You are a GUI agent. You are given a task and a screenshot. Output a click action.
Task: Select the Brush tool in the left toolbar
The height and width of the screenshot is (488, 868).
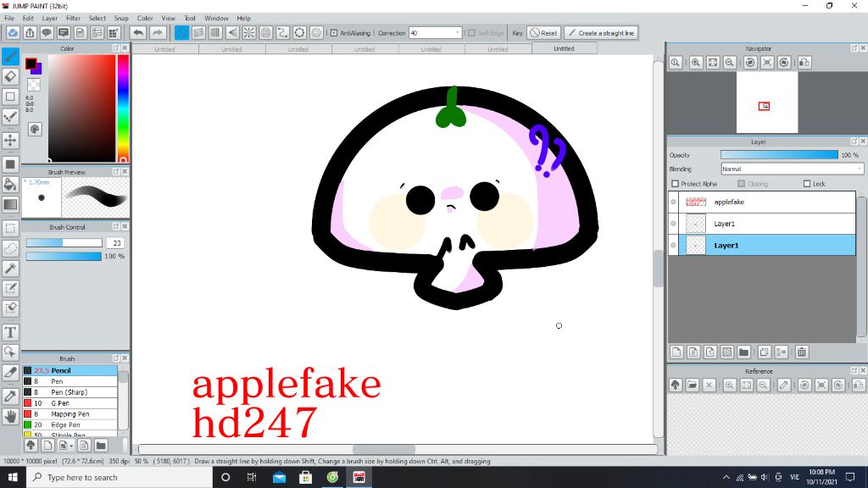coord(10,57)
